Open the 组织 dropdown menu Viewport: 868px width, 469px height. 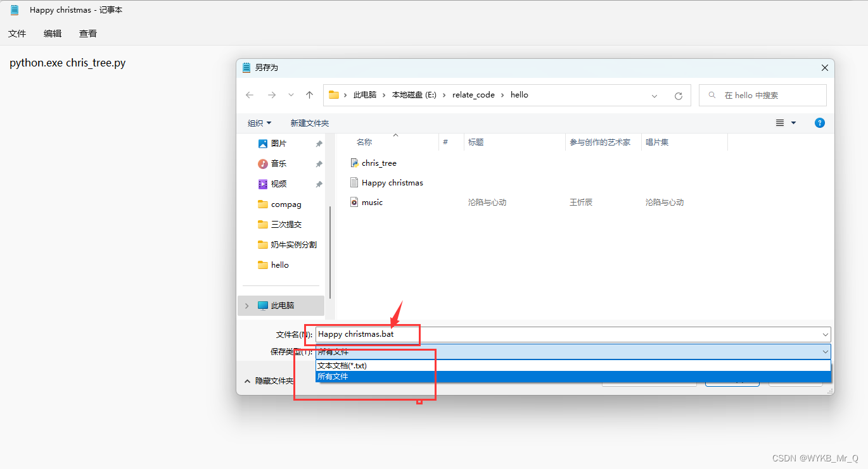coord(259,123)
